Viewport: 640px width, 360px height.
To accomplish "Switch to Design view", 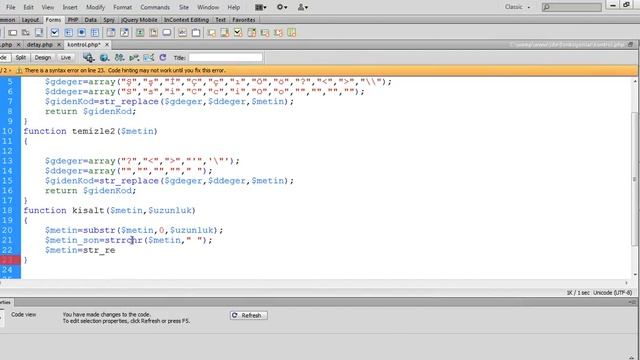I will click(43, 58).
